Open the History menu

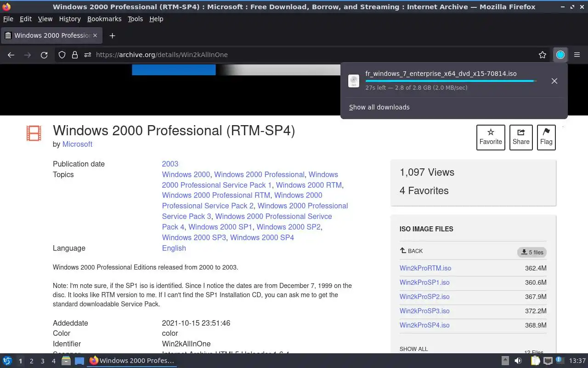[x=70, y=19]
